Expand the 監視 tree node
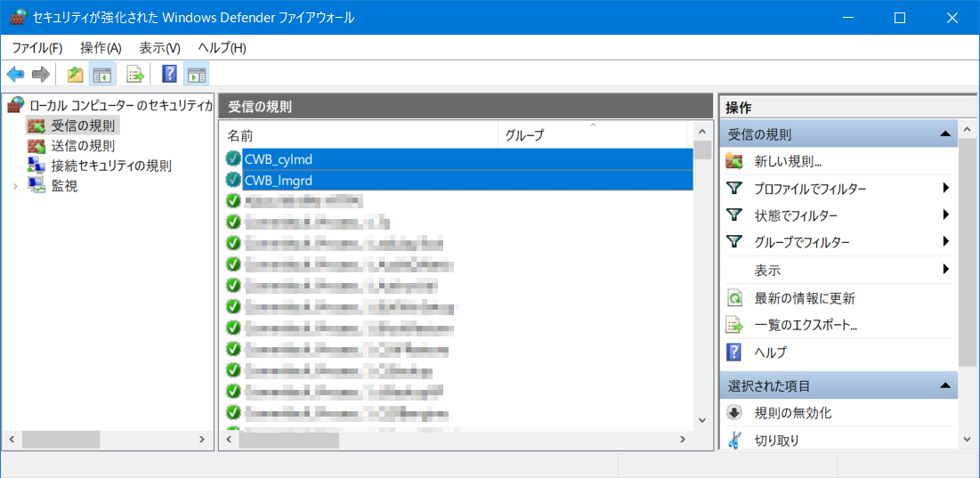 16,185
